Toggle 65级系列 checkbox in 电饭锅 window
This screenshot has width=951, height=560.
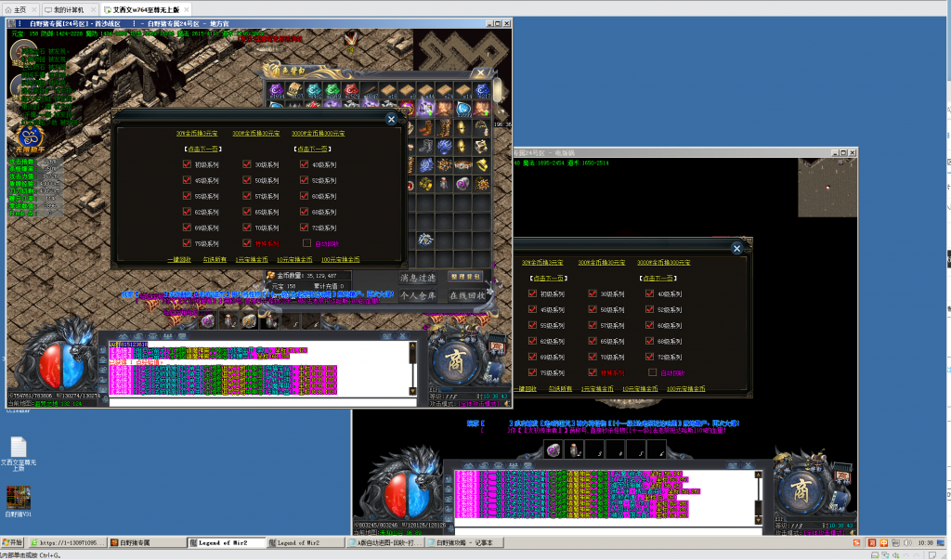coord(593,341)
